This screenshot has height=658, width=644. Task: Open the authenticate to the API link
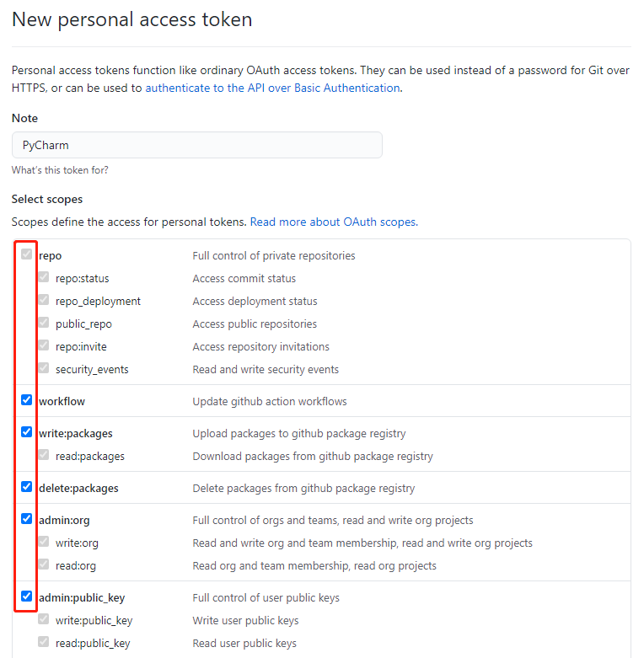tap(272, 88)
